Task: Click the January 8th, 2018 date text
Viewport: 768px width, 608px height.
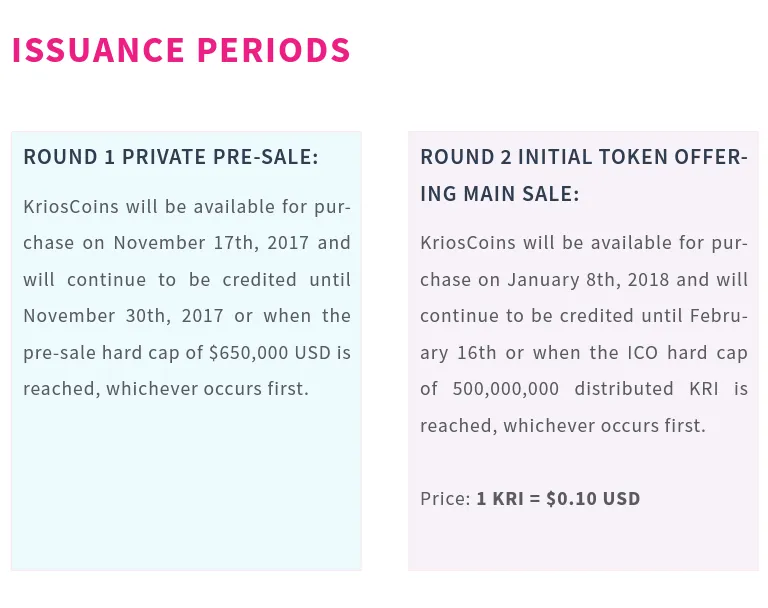Action: [588, 280]
